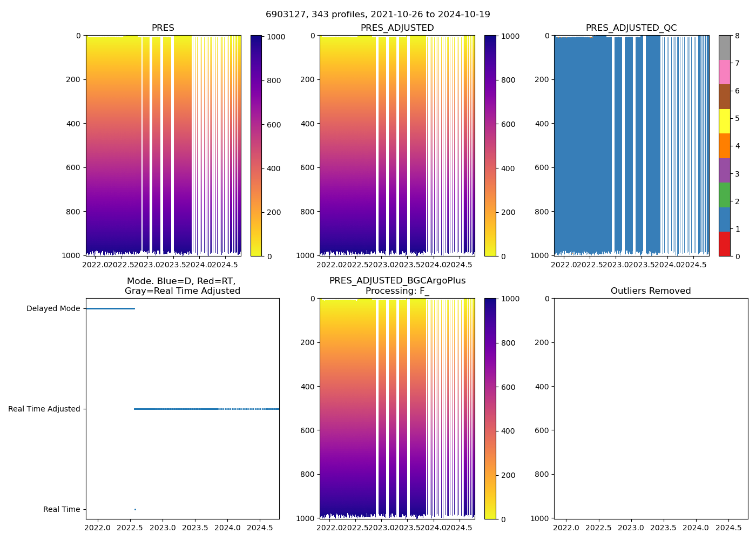Select the brown segment of QC colorbar
The width and height of the screenshot is (756, 540).
(724, 97)
